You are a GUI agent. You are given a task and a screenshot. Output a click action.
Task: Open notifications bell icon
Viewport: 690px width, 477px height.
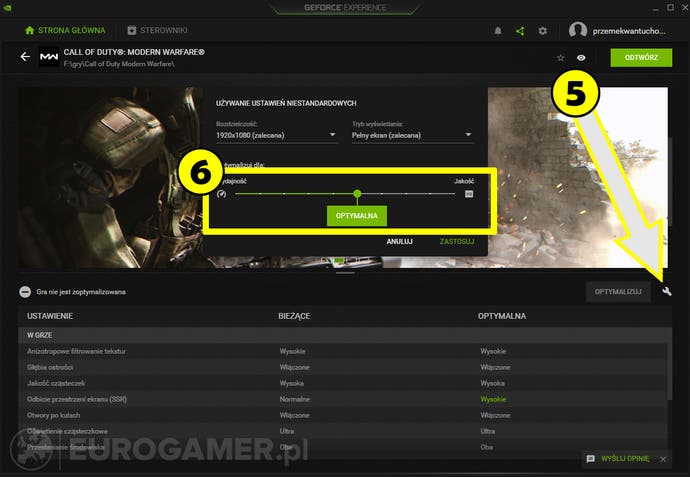(498, 31)
